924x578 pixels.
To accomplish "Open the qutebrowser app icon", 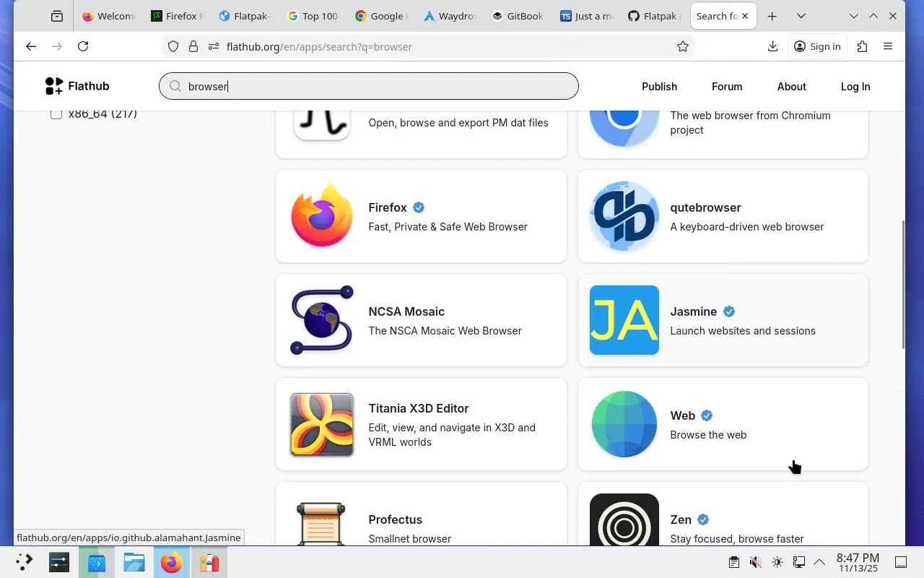I will pos(624,216).
